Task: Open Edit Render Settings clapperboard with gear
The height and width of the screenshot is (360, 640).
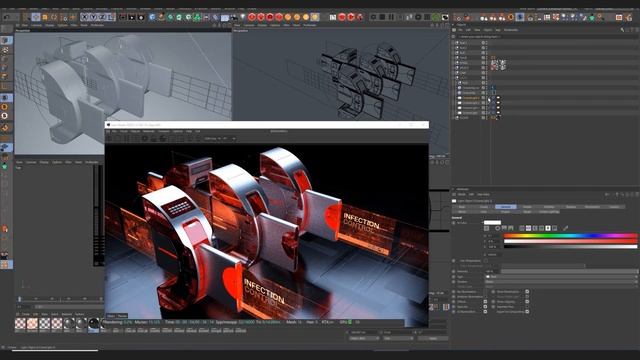Action: pyautogui.click(x=141, y=17)
